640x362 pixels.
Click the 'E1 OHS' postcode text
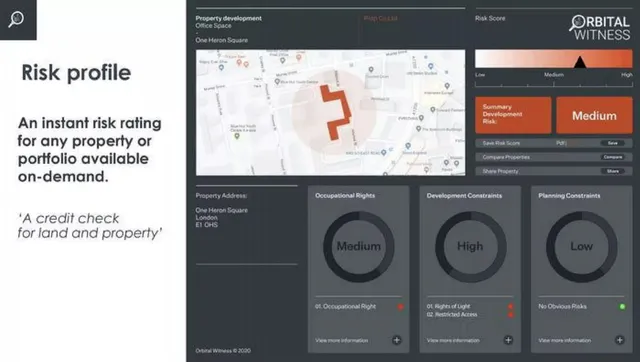tap(207, 225)
